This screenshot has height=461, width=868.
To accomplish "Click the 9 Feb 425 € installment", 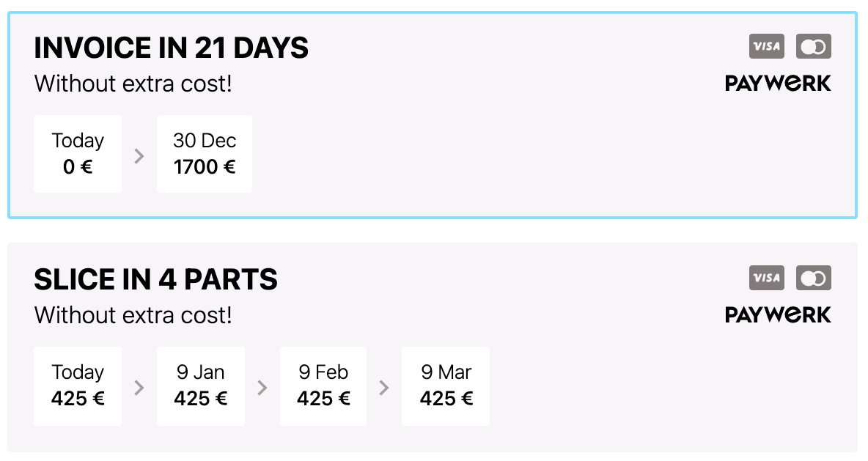I will pyautogui.click(x=323, y=386).
